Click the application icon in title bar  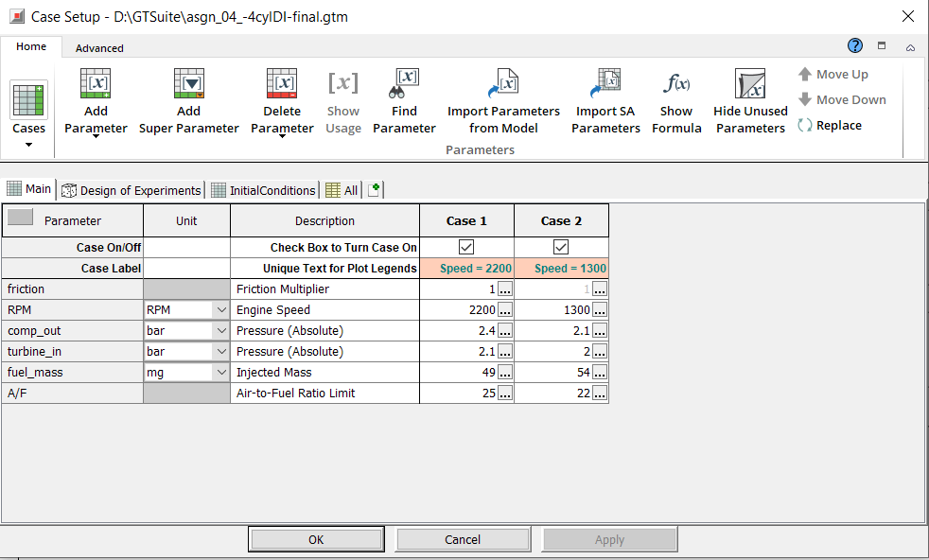pyautogui.click(x=17, y=16)
